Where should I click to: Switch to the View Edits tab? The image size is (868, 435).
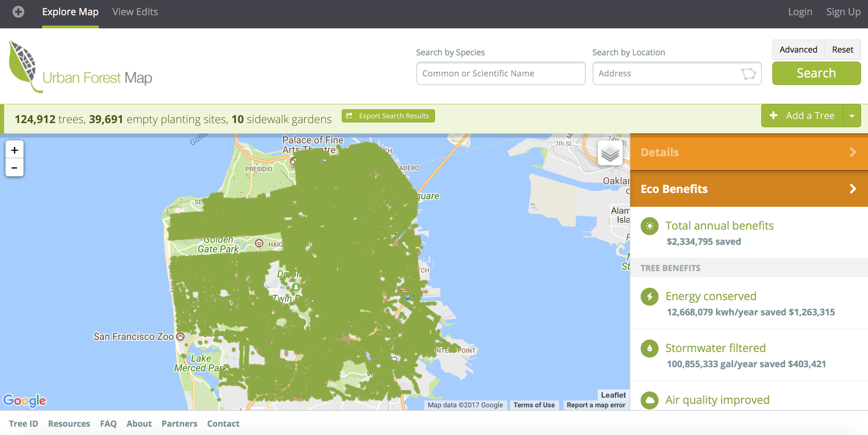[135, 12]
